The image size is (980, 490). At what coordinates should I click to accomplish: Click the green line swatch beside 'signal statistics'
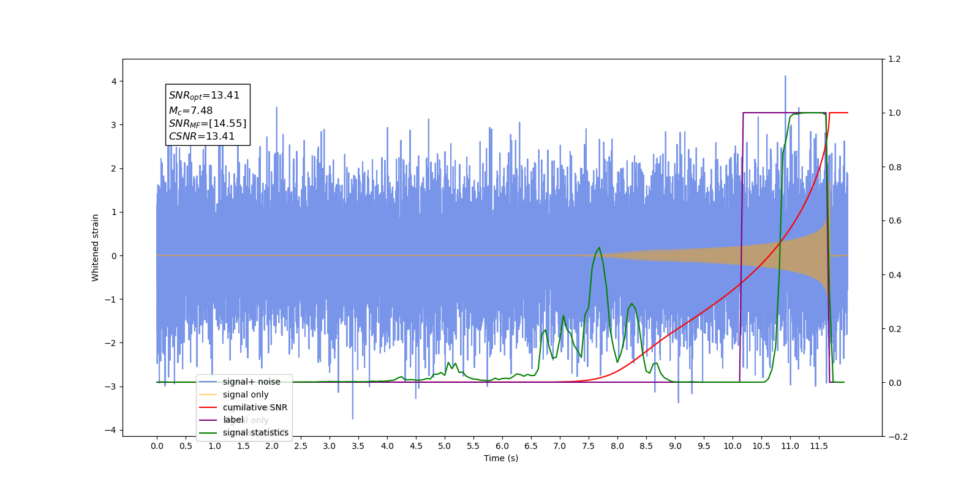pyautogui.click(x=208, y=432)
